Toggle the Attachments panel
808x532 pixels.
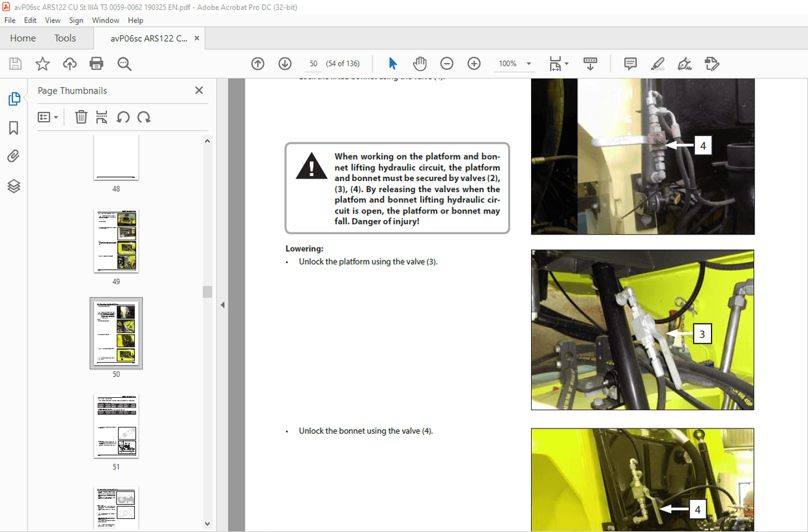click(13, 156)
